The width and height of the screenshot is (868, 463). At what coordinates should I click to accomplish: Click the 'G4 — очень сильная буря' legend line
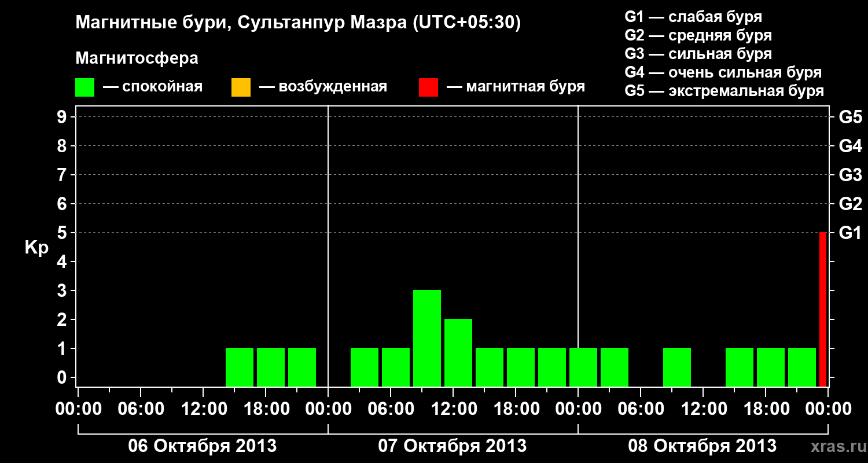pyautogui.click(x=723, y=72)
